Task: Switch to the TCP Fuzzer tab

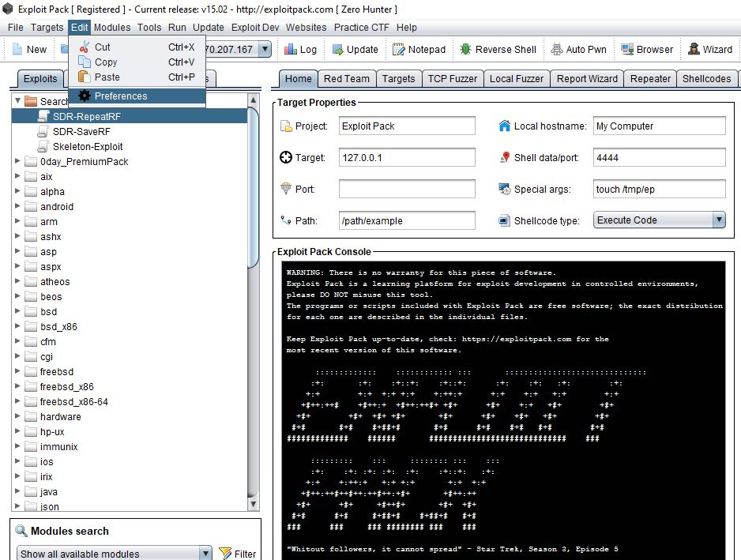Action: pyautogui.click(x=453, y=79)
